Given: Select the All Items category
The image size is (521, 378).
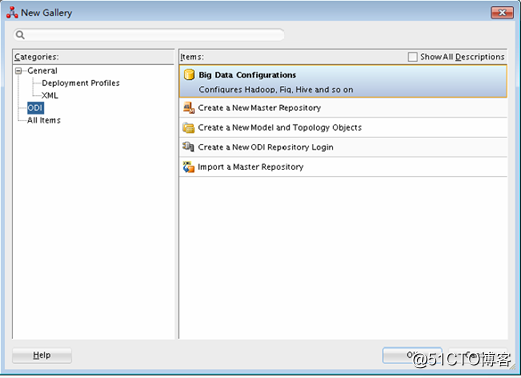Looking at the screenshot, I should coord(44,120).
